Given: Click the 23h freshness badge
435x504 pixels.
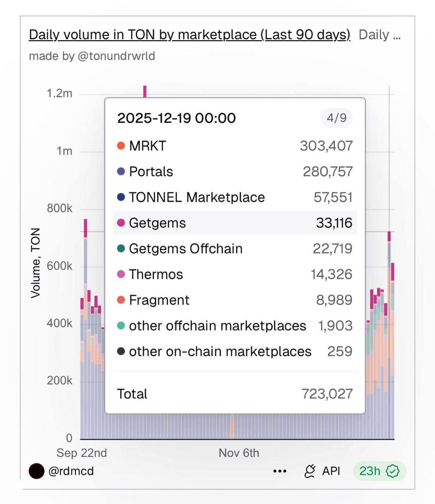Looking at the screenshot, I should pos(370,471).
